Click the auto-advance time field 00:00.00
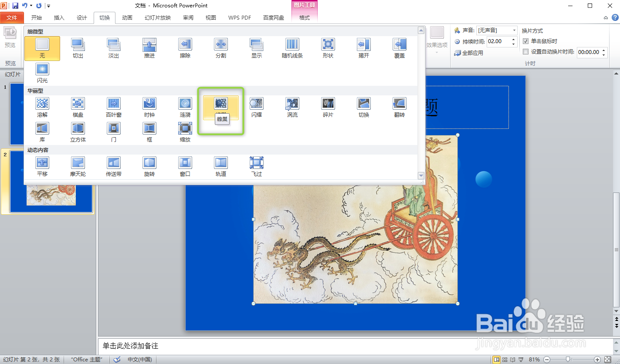Image resolution: width=620 pixels, height=364 pixels. tap(589, 52)
